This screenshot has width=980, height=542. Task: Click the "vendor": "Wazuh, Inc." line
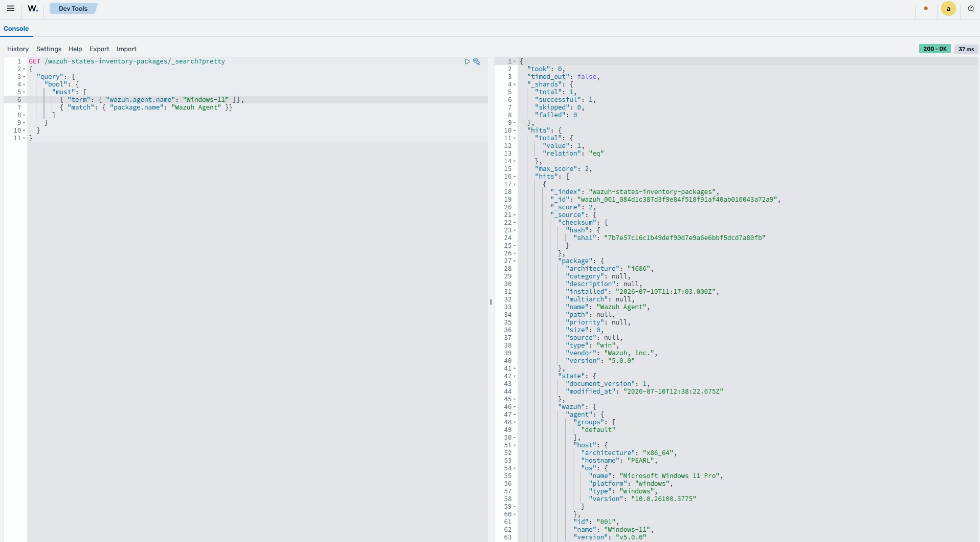[x=611, y=353]
